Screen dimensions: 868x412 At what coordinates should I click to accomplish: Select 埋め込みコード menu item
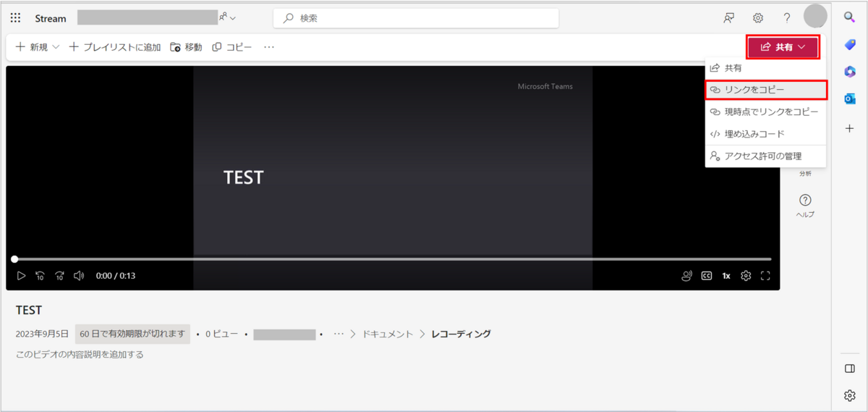(x=765, y=134)
